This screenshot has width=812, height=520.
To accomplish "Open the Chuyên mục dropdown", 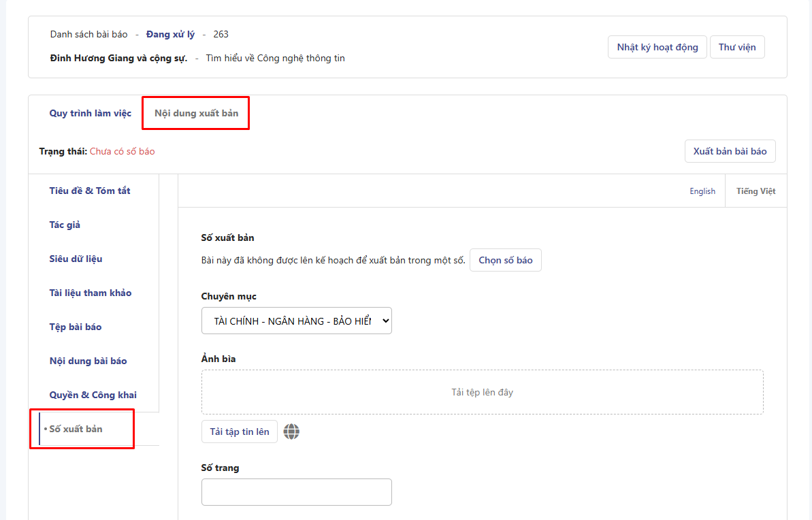I will click(x=296, y=321).
